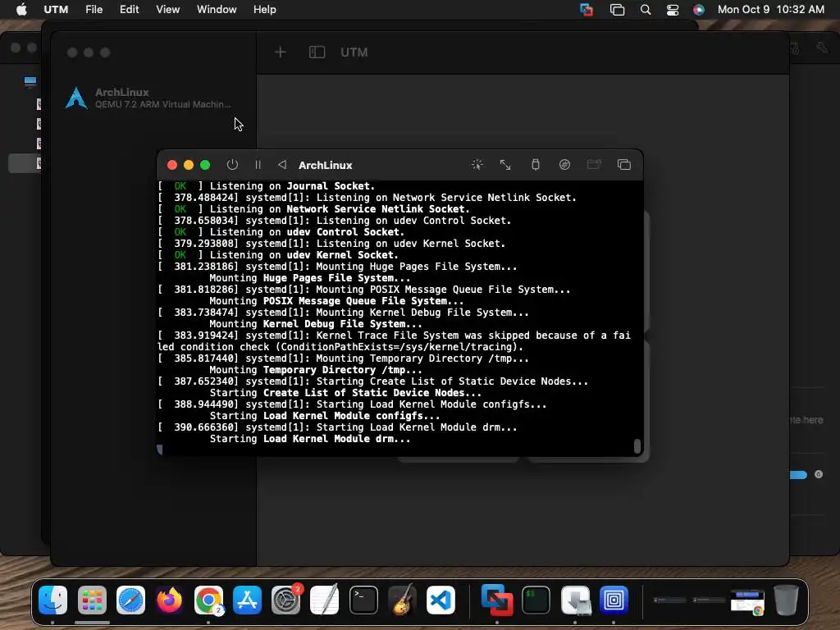Open the View menu
The width and height of the screenshot is (840, 630).
coord(167,10)
